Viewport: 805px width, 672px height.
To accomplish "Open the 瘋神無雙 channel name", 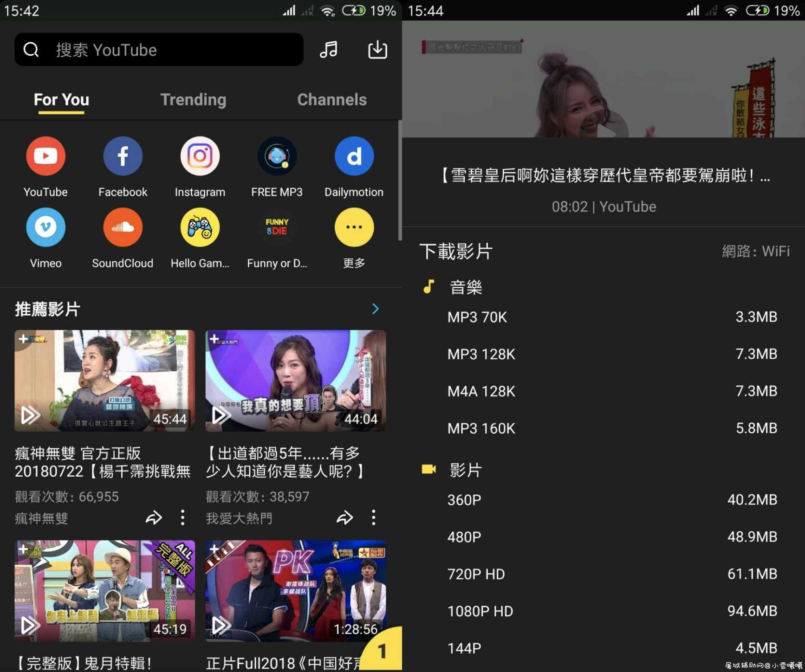I will click(41, 518).
